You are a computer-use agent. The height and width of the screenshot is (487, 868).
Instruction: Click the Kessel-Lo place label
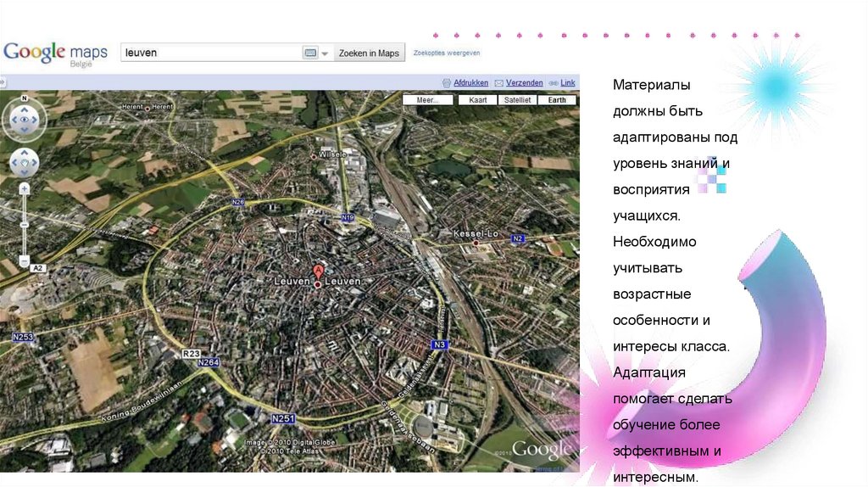(x=476, y=234)
